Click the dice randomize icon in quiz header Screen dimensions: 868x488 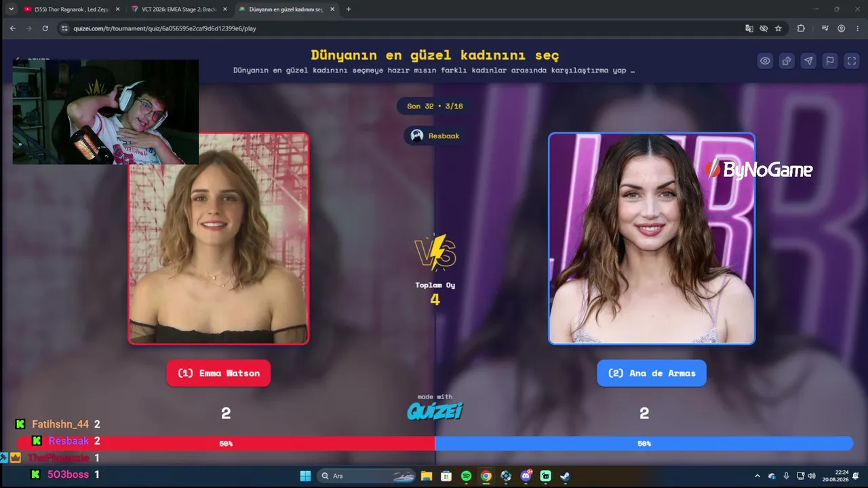point(787,61)
